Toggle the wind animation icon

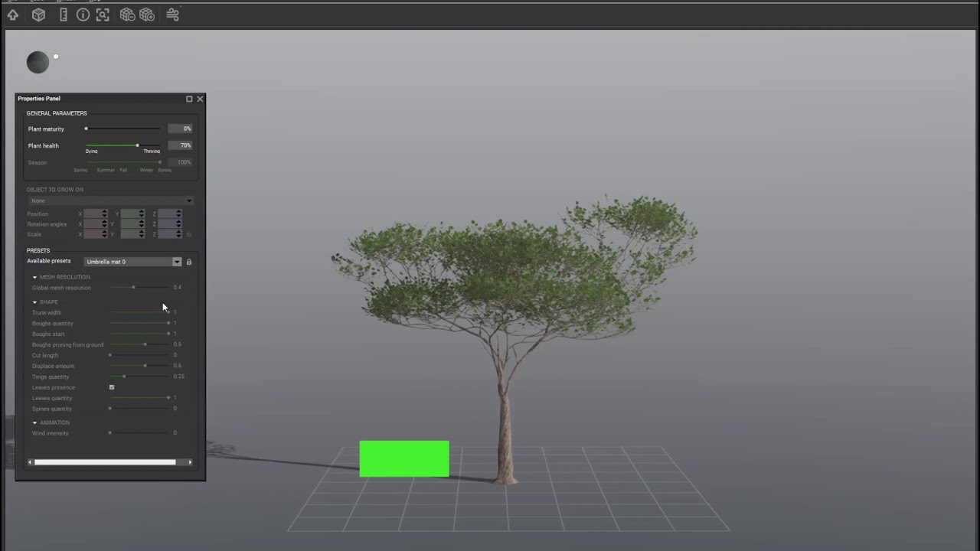(173, 15)
